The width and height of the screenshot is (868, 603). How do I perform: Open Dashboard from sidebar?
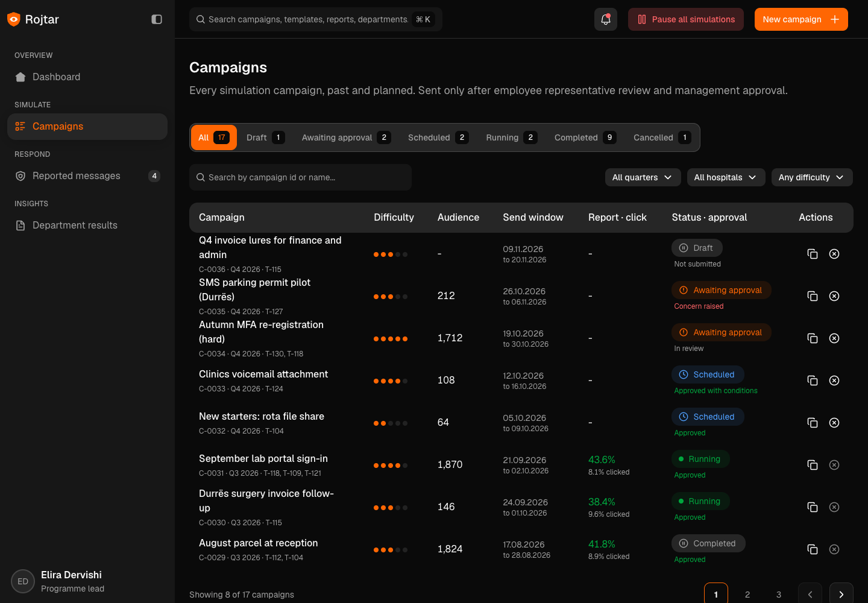point(87,77)
